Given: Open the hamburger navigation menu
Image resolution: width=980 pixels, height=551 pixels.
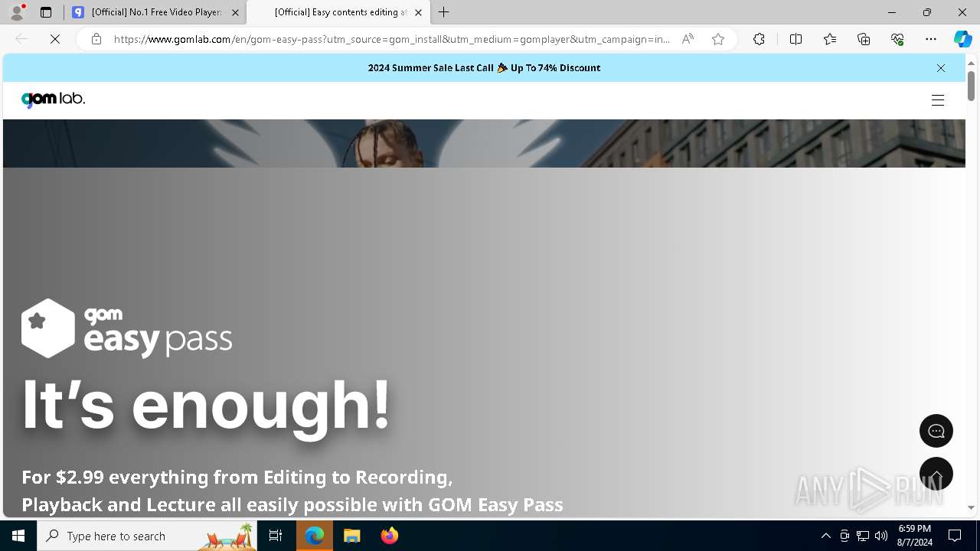Looking at the screenshot, I should 938,100.
